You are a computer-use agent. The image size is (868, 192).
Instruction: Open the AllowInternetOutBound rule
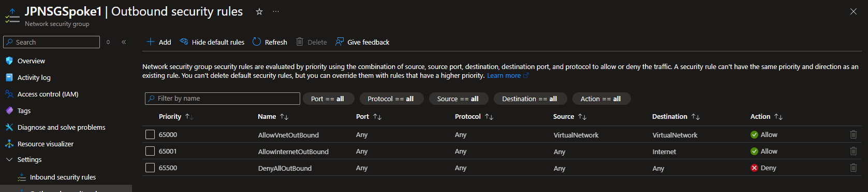pos(293,152)
